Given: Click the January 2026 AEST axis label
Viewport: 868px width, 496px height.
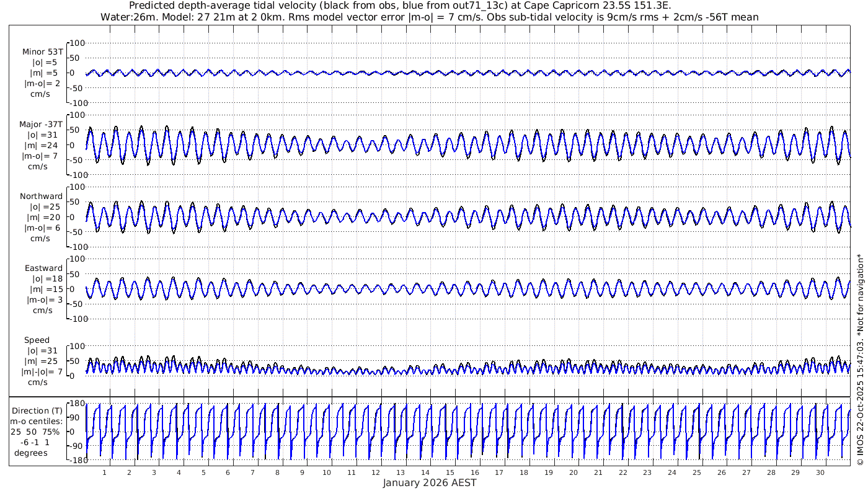Looking at the screenshot, I should [x=429, y=482].
